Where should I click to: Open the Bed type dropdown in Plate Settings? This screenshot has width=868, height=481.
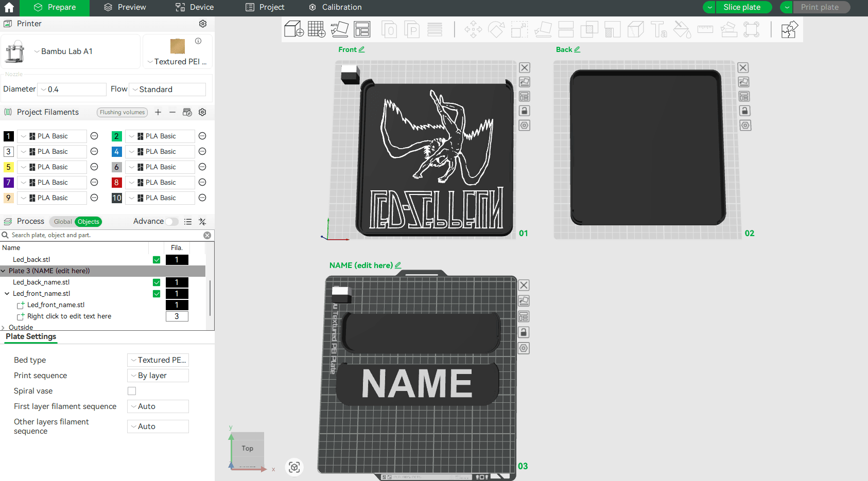(158, 360)
